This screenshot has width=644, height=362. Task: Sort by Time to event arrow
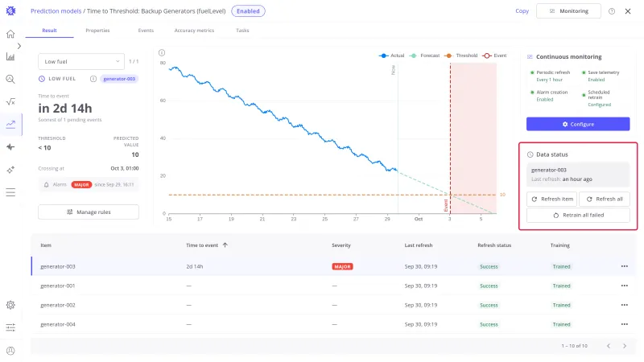click(x=225, y=245)
